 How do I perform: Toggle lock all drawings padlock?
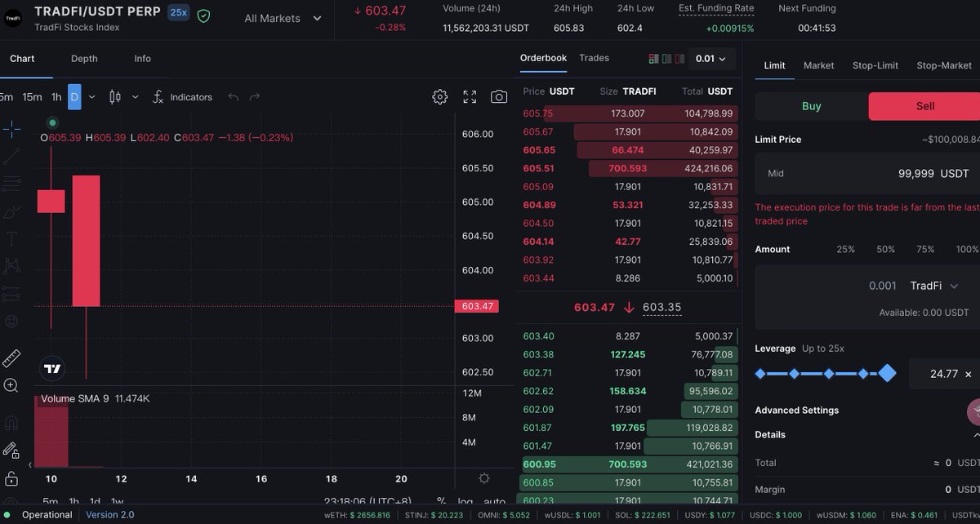click(x=11, y=478)
